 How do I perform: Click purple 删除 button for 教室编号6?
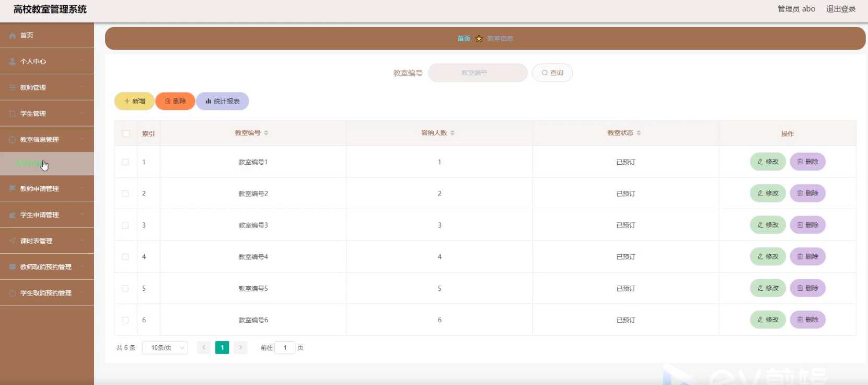808,320
